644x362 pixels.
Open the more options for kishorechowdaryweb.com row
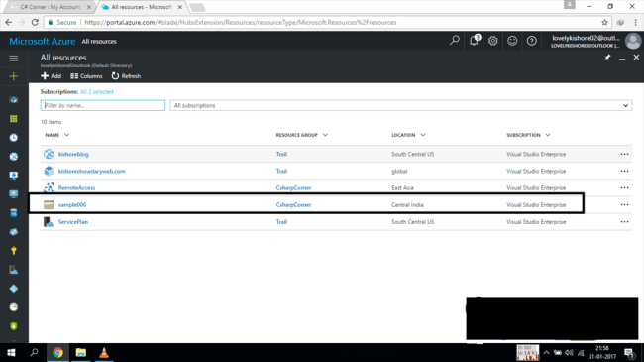tap(624, 171)
